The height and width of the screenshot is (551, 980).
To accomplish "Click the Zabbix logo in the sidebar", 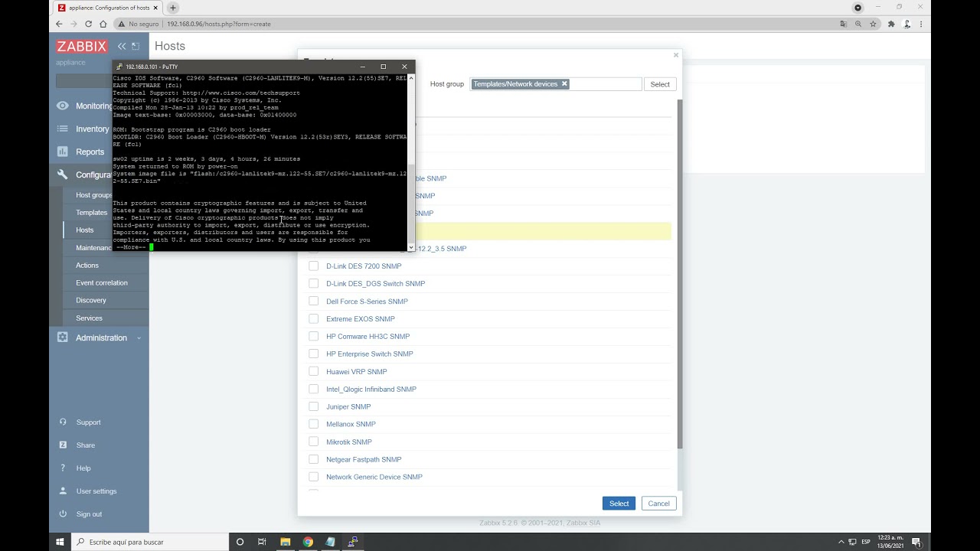I will point(81,47).
